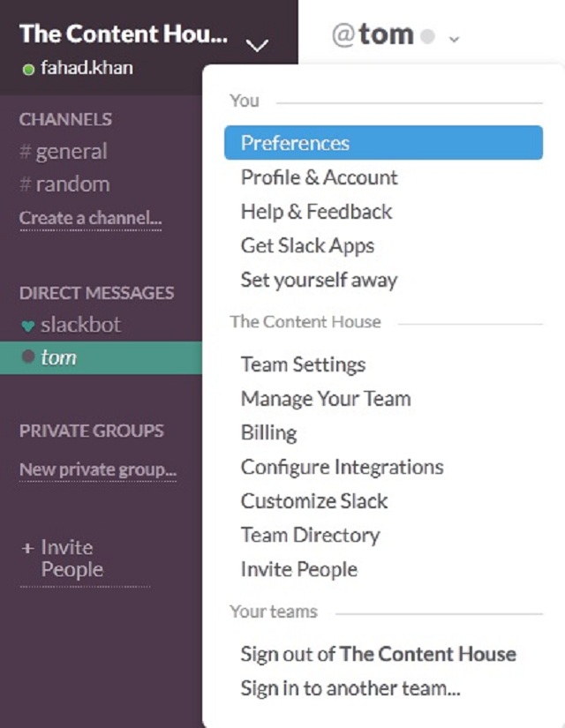Click tom's status dot to change presence
The image size is (565, 728).
tap(26, 357)
